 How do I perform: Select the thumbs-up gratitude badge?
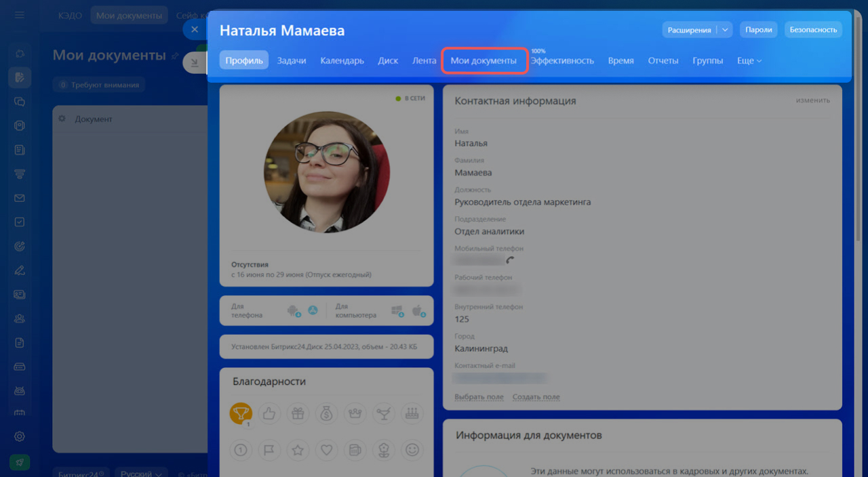tap(269, 413)
